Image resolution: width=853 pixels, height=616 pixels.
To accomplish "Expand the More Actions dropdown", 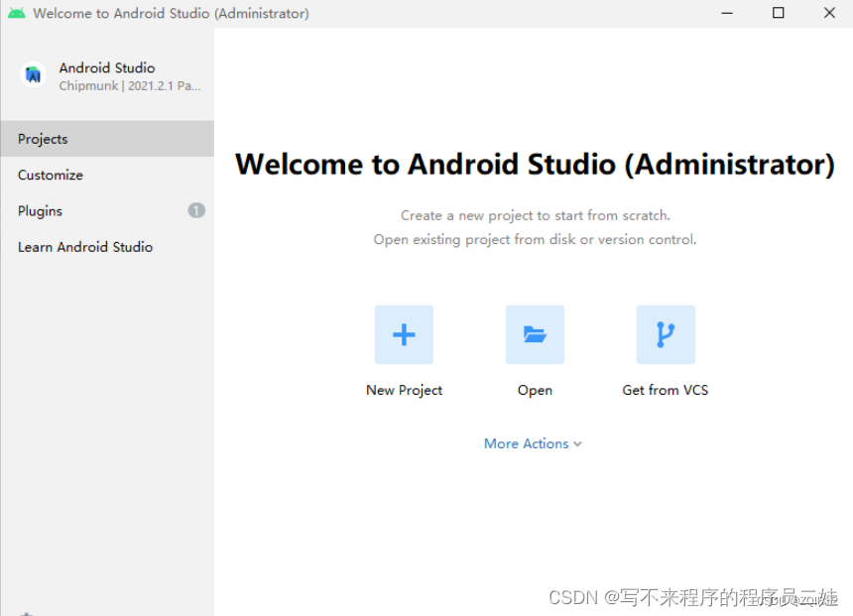I will pyautogui.click(x=534, y=443).
